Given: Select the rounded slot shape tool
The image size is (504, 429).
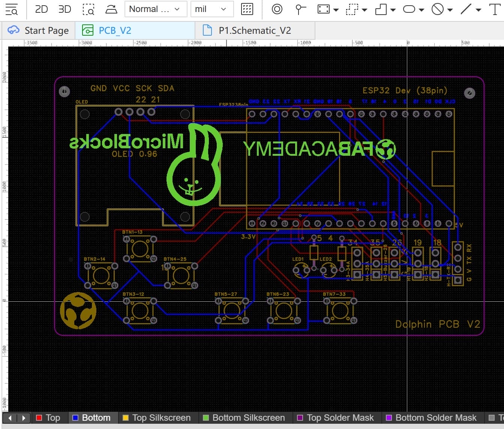Looking at the screenshot, I should coord(409,9).
